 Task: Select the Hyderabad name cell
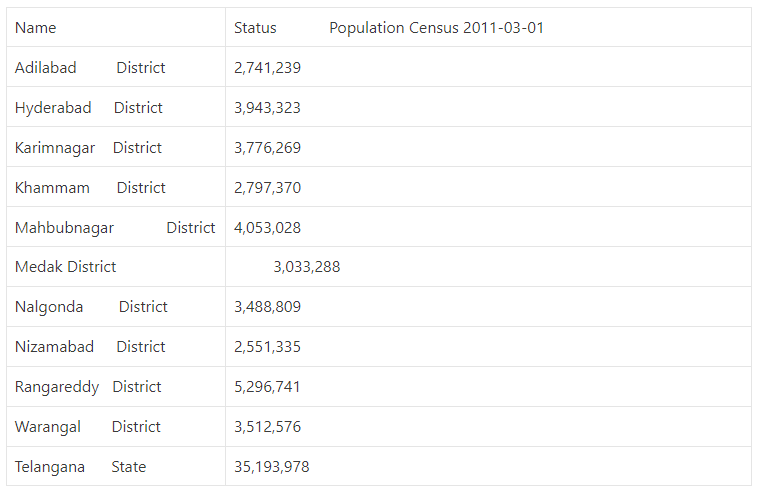point(53,108)
